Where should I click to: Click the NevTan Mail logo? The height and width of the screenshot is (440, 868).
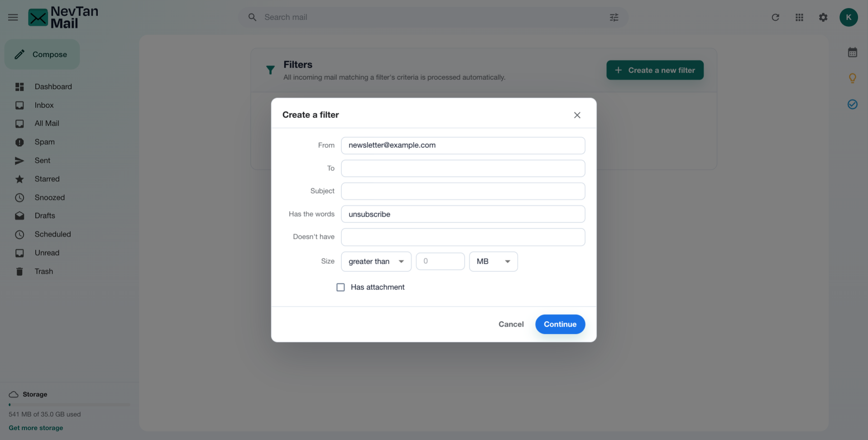(x=63, y=17)
